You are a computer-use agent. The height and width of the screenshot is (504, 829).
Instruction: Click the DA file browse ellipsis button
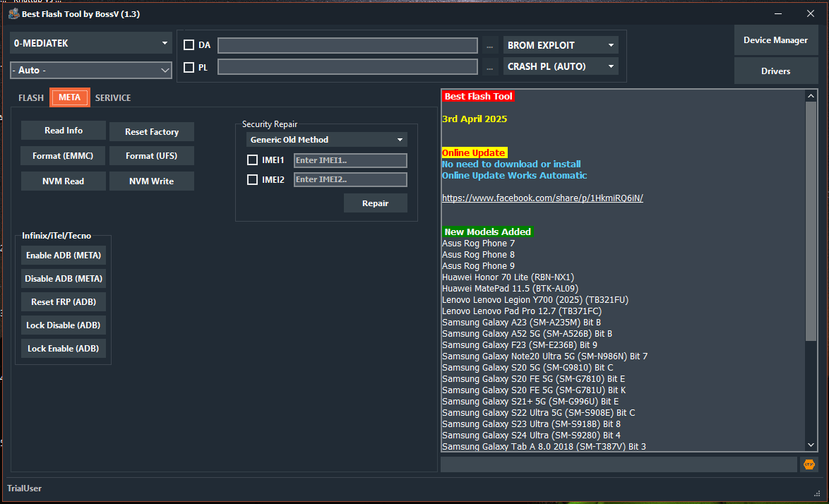tap(489, 46)
